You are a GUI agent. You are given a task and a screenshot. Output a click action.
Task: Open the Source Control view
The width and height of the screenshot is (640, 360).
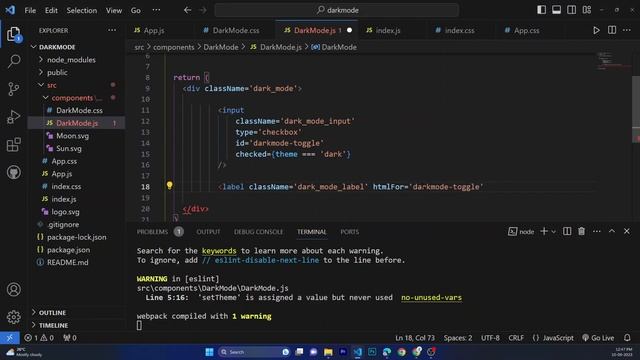pyautogui.click(x=13, y=89)
